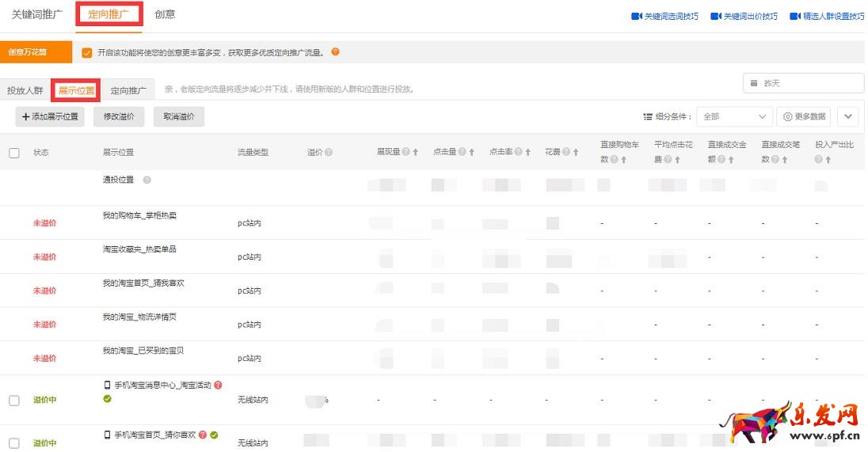Click the 修改溢价 button
This screenshot has height=452, width=868.
click(119, 116)
